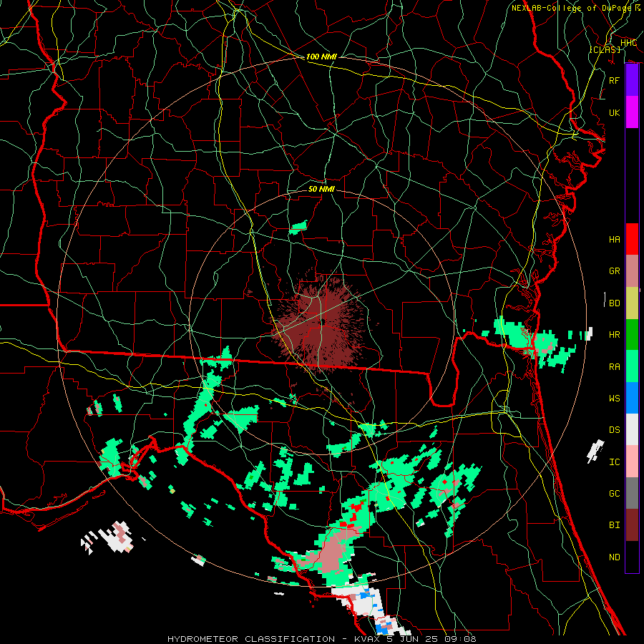Click the light pink IC ice crystals swatch

coord(632,462)
